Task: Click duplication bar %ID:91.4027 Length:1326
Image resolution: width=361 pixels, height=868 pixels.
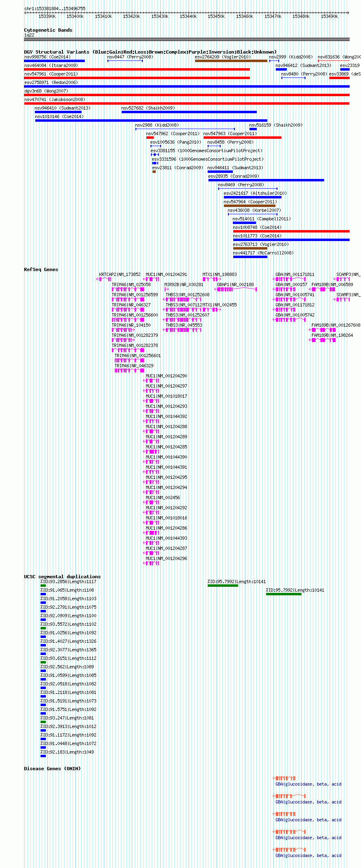Action: pos(43,645)
